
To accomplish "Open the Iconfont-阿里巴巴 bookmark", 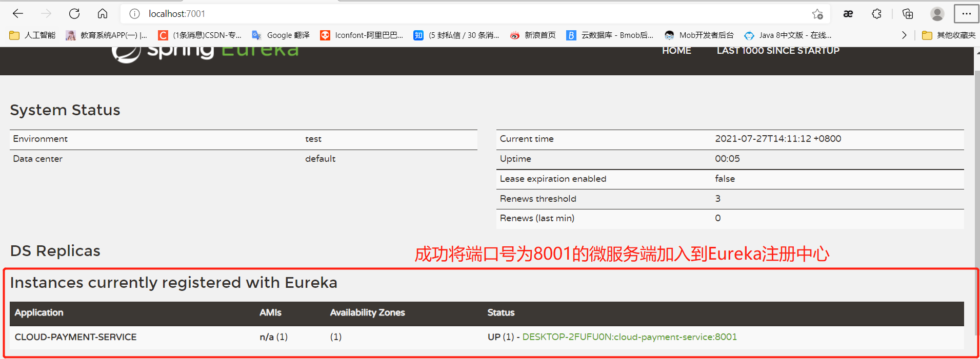I will click(x=362, y=35).
